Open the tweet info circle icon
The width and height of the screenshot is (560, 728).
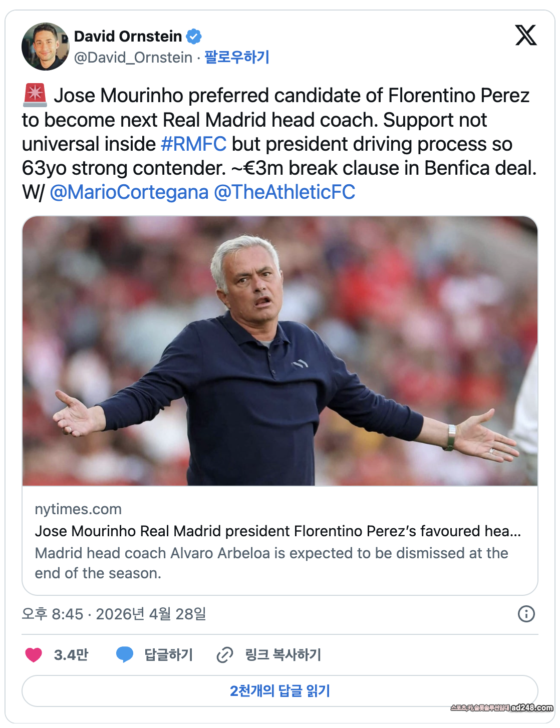click(x=526, y=614)
